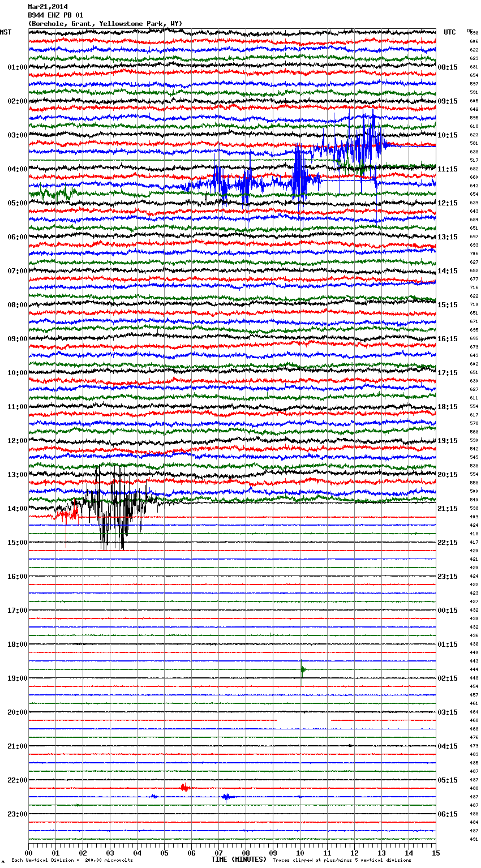
Task: Select the 03:00 MST time label
Action: [x=18, y=135]
